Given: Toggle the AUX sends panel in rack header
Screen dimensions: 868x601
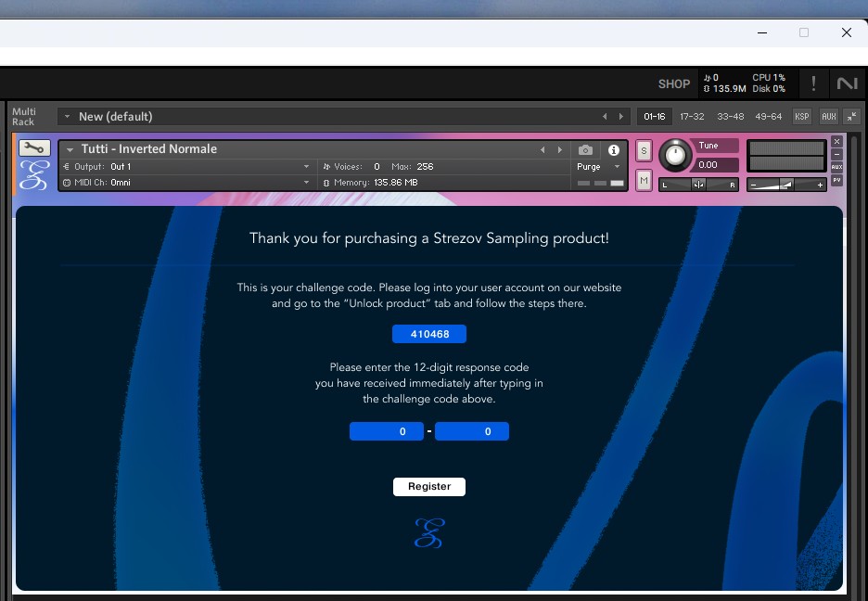Looking at the screenshot, I should [828, 117].
